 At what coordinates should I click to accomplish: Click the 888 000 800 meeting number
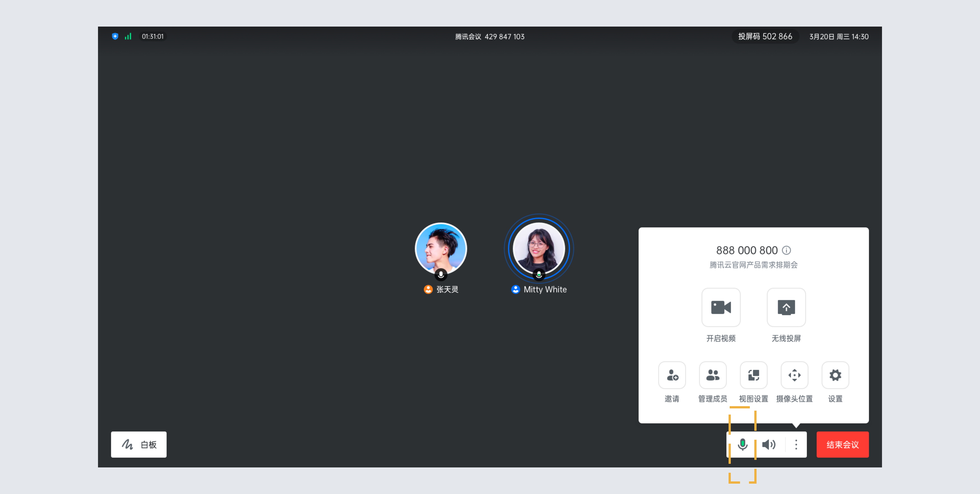tap(746, 250)
